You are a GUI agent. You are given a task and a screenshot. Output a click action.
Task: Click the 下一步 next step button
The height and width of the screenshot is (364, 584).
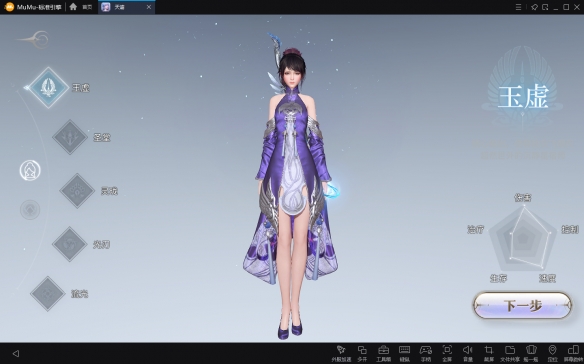click(522, 306)
